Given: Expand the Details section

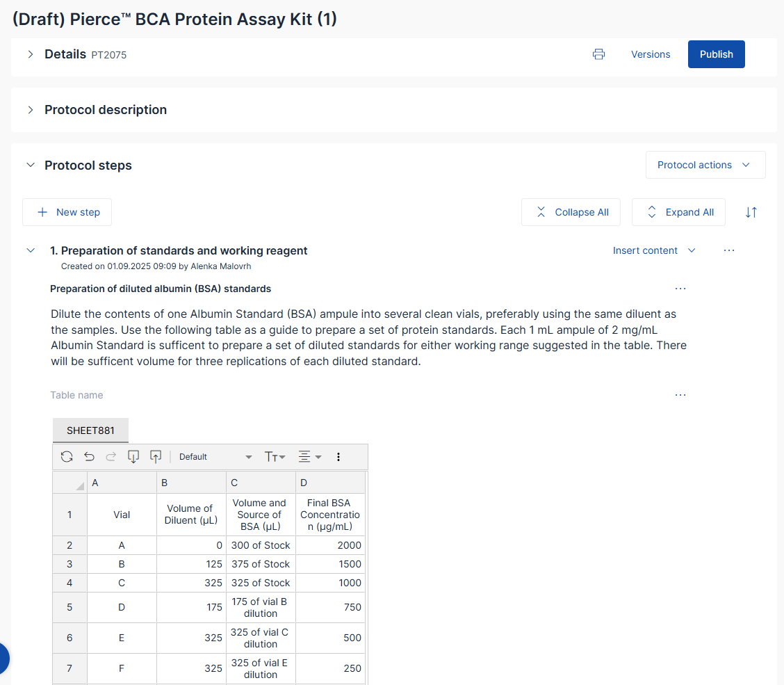Looking at the screenshot, I should point(31,54).
